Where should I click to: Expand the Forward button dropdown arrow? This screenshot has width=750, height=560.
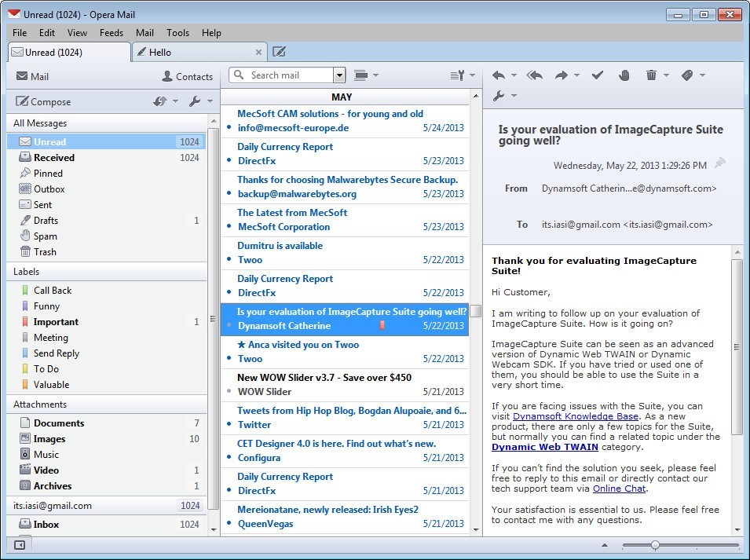[x=576, y=75]
